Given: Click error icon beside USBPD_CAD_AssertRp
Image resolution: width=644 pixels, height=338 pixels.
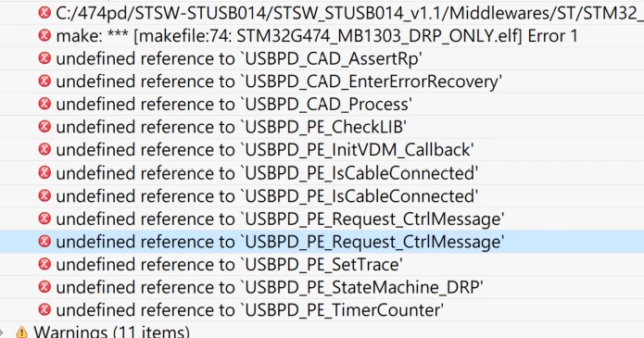Looking at the screenshot, I should click(44, 58).
